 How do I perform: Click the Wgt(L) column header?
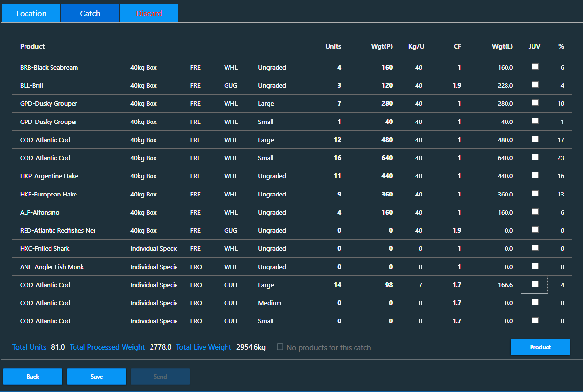[502, 46]
